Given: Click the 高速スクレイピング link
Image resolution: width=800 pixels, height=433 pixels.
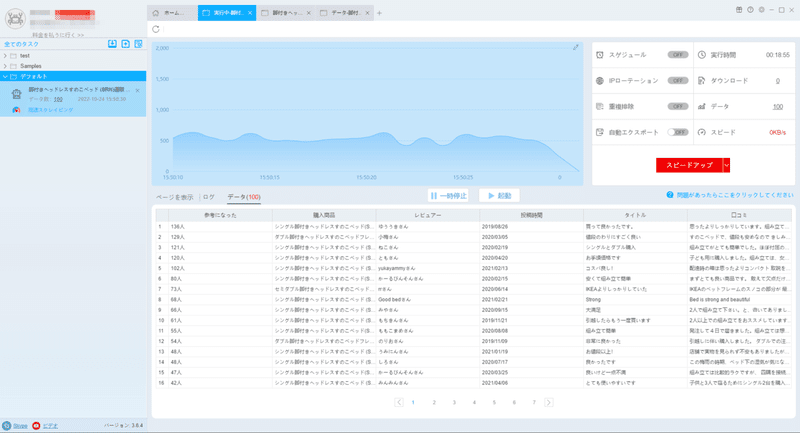Looking at the screenshot, I should (x=51, y=110).
